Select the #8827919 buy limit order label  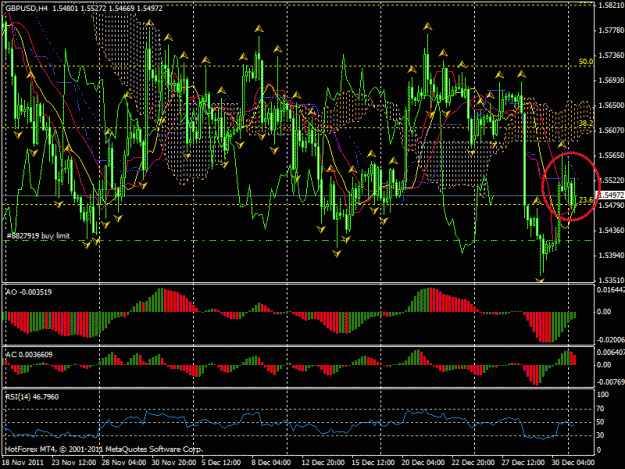tap(38, 236)
